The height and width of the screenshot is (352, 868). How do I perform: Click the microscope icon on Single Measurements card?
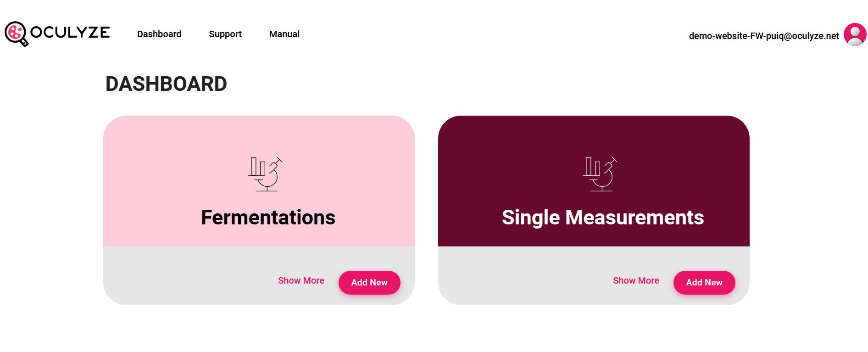point(600,174)
